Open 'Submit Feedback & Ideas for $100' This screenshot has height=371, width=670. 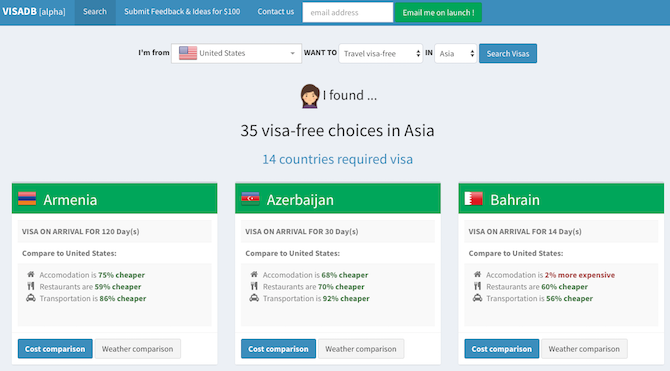click(182, 12)
